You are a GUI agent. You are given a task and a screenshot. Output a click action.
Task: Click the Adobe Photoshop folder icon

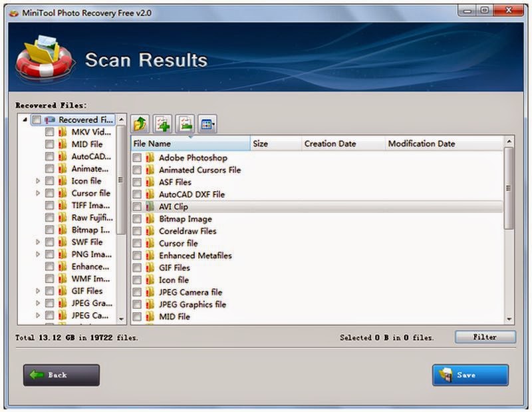click(150, 158)
